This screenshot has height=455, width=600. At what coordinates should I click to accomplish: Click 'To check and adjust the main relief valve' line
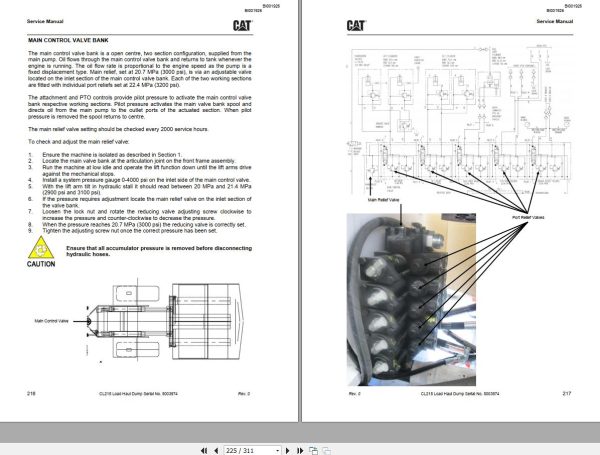pyautogui.click(x=79, y=142)
